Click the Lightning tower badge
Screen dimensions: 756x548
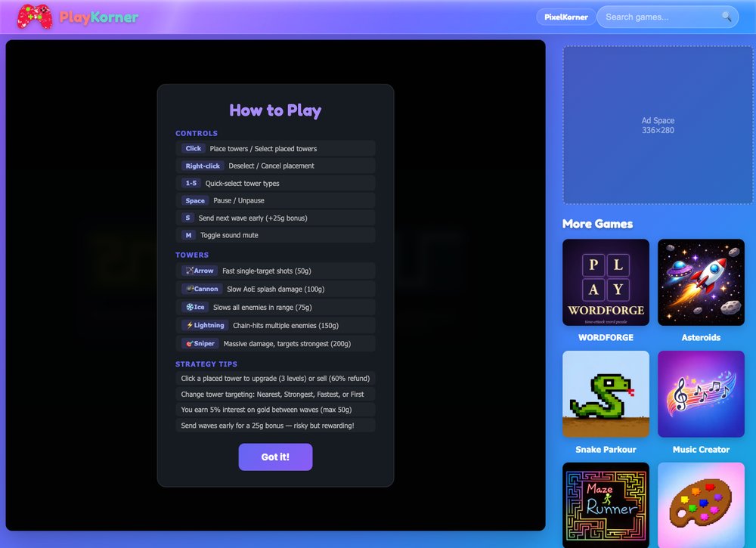click(205, 325)
